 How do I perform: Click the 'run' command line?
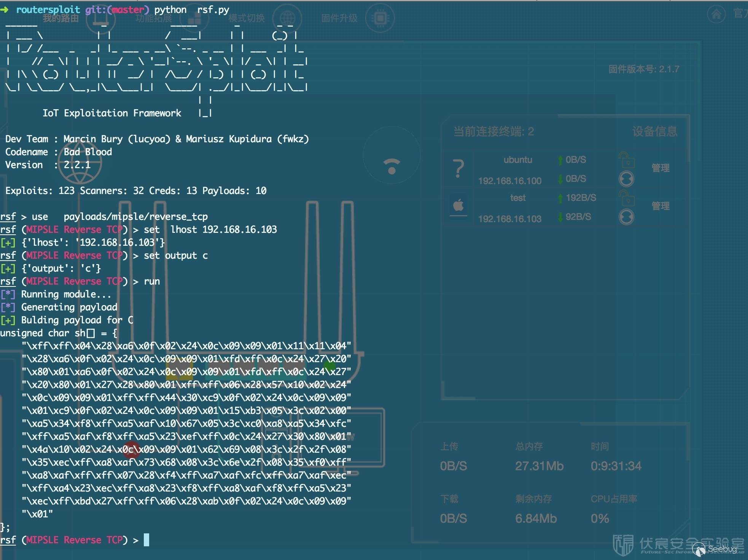[x=80, y=281]
